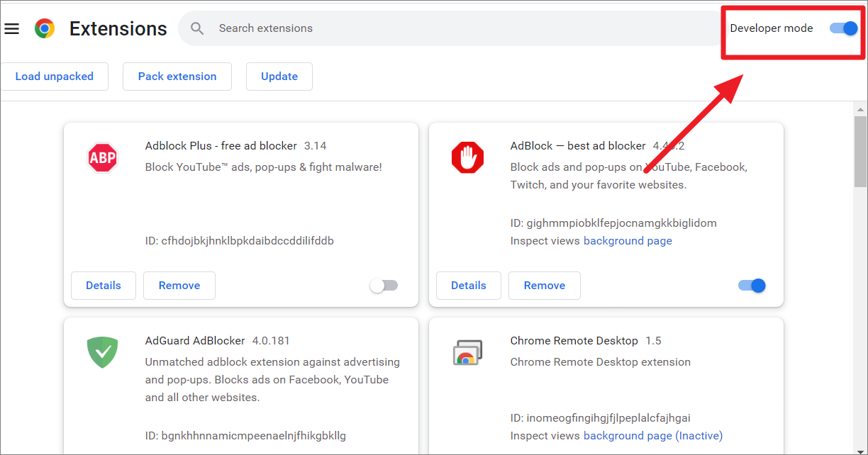Screen dimensions: 868x455
Task: Turn off Developer mode toggle
Action: 844,28
